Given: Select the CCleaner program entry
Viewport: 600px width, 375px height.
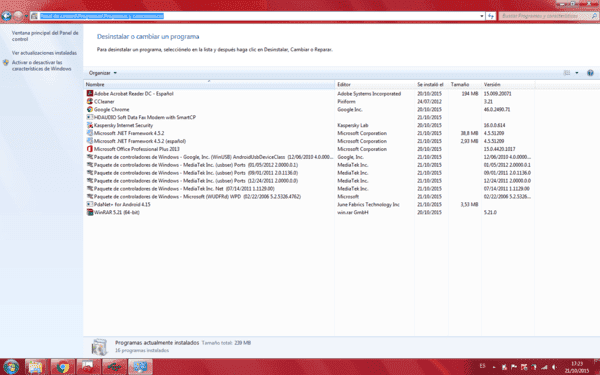Looking at the screenshot, I should click(x=104, y=101).
